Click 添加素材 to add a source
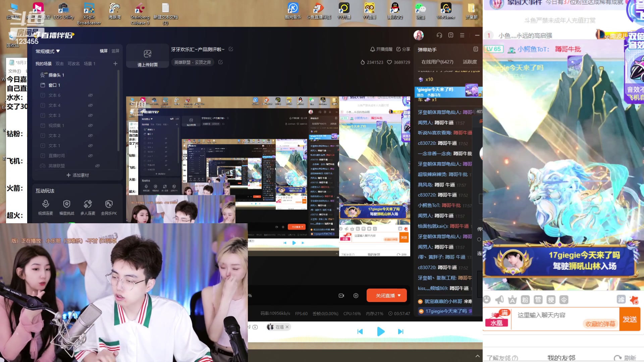Image resolution: width=644 pixels, height=362 pixels. click(77, 175)
